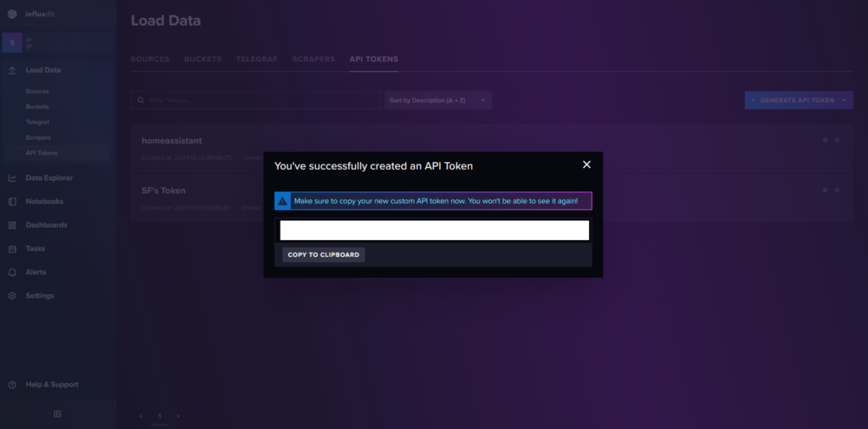
Task: Click the Settings gear icon in sidebar
Action: pyautogui.click(x=12, y=296)
